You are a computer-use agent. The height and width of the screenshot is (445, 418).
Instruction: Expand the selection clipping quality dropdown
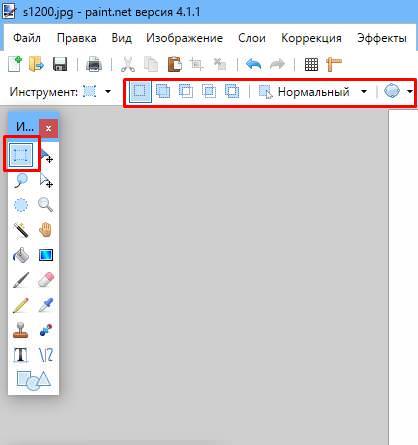(410, 91)
